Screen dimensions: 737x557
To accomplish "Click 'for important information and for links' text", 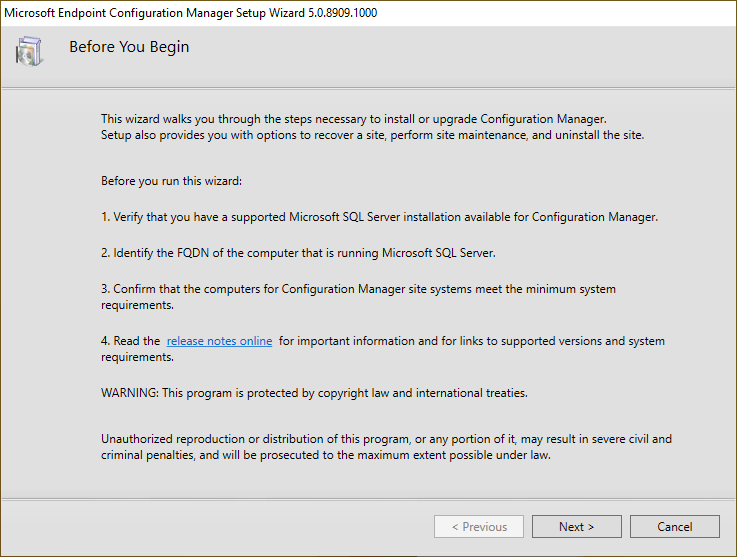I will coord(400,341).
